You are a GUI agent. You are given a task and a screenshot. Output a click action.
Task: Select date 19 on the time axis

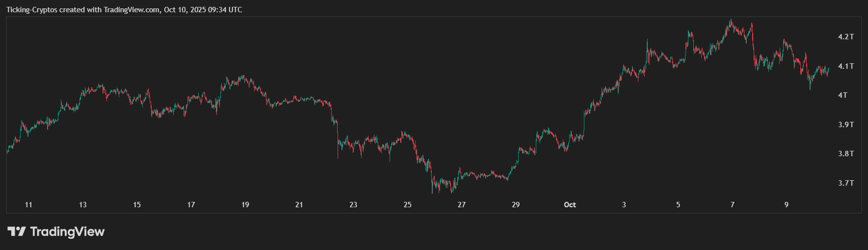pyautogui.click(x=245, y=204)
